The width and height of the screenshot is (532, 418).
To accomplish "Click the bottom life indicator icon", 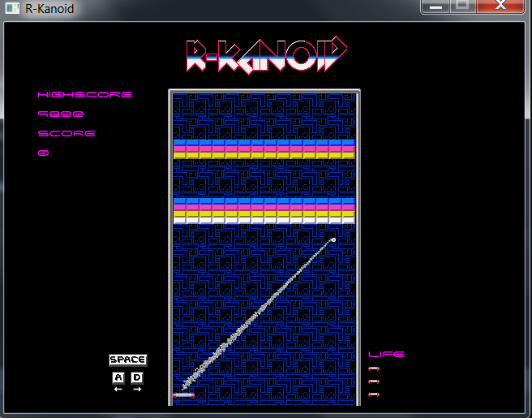I will (374, 394).
